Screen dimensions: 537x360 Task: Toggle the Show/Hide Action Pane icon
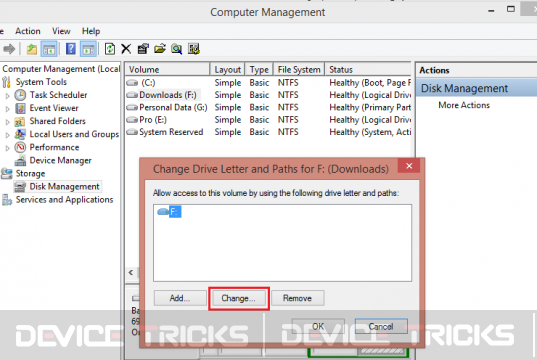point(88,49)
